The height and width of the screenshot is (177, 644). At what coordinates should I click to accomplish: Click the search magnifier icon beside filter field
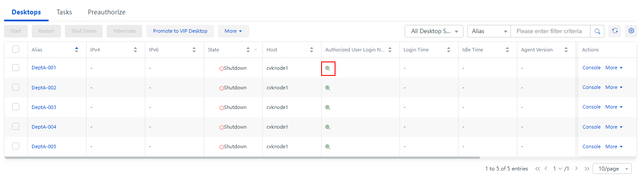point(597,31)
